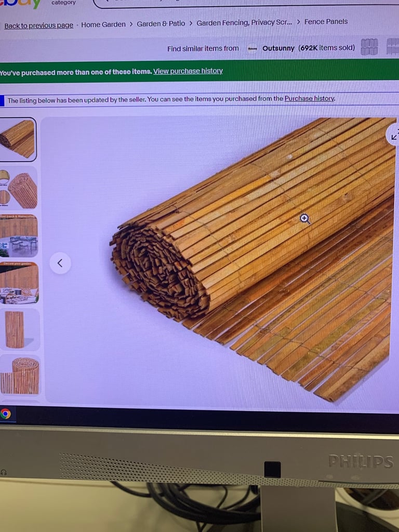Click the Back to previous page link
Viewport: 399px width, 532px height.
pyautogui.click(x=38, y=25)
